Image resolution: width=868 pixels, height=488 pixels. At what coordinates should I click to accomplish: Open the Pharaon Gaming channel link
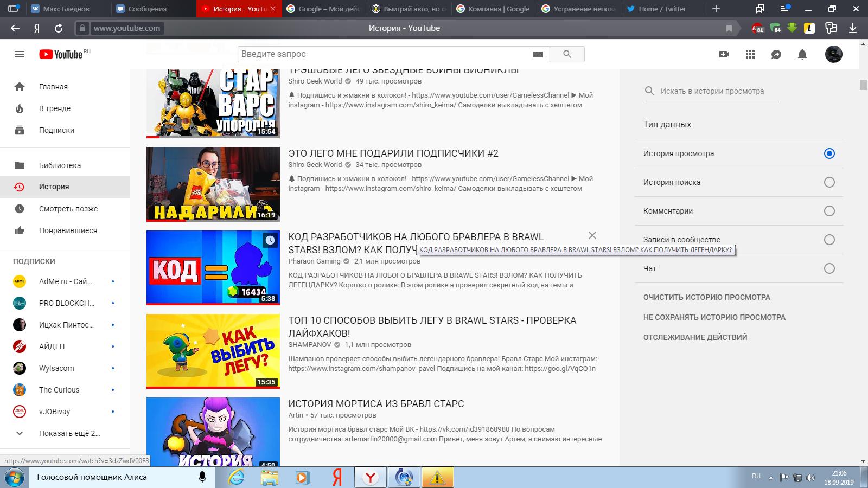(314, 261)
